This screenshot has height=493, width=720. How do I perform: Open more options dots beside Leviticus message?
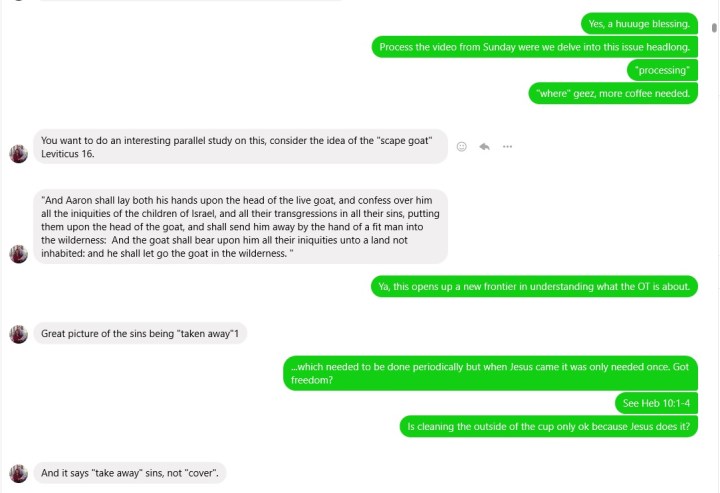508,146
